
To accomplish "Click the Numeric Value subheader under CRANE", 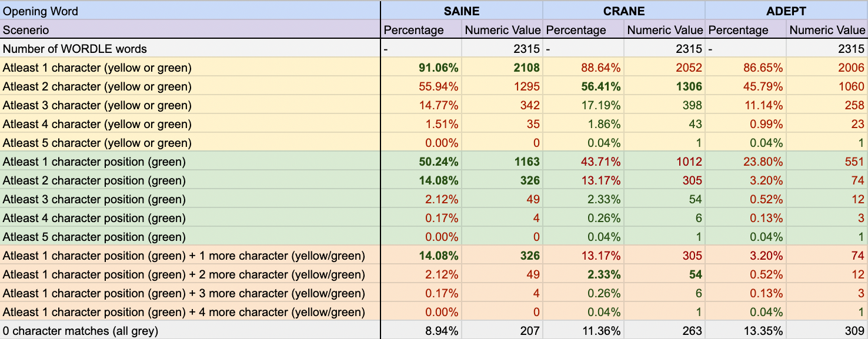I will (665, 30).
